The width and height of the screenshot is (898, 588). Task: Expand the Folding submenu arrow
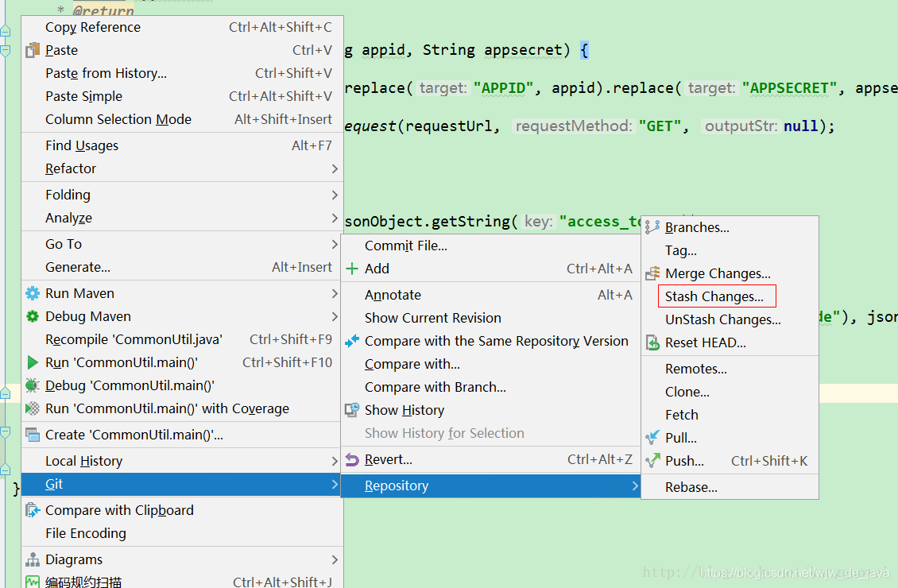(x=335, y=195)
